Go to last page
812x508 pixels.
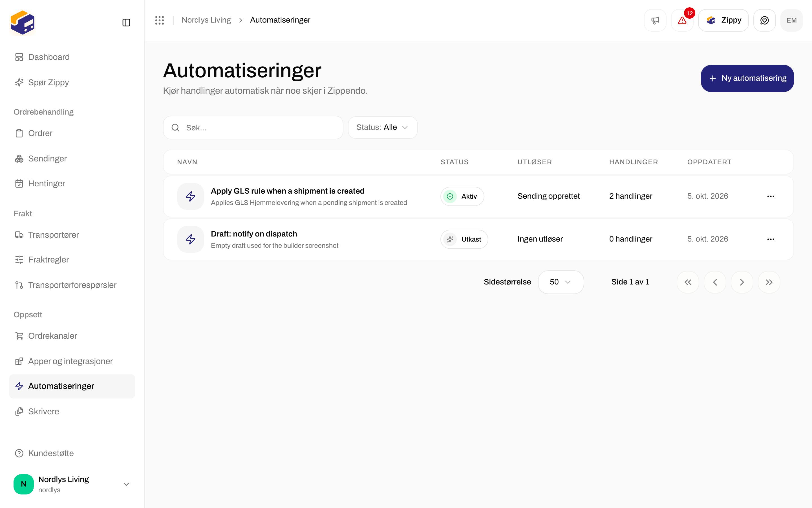tap(769, 282)
